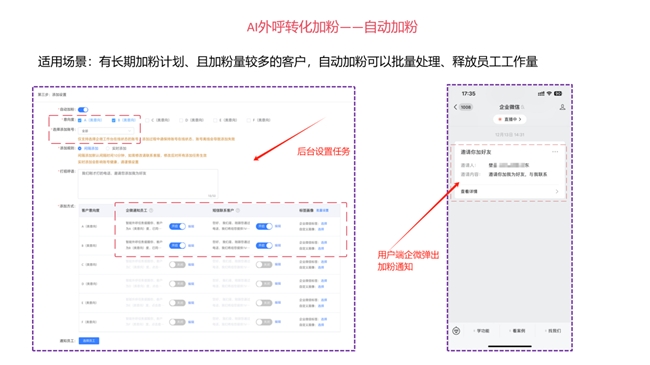Open the 选择添加账号 dropdown
This screenshot has height=365, width=650.
click(x=106, y=131)
